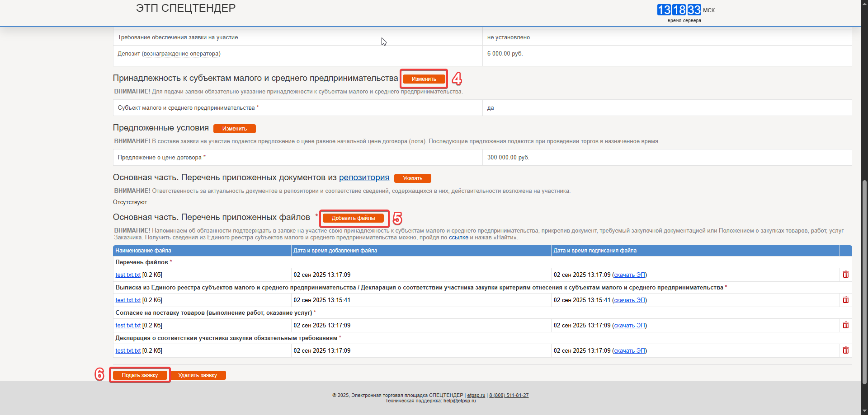Delete the file under Перечень файлов

point(845,275)
